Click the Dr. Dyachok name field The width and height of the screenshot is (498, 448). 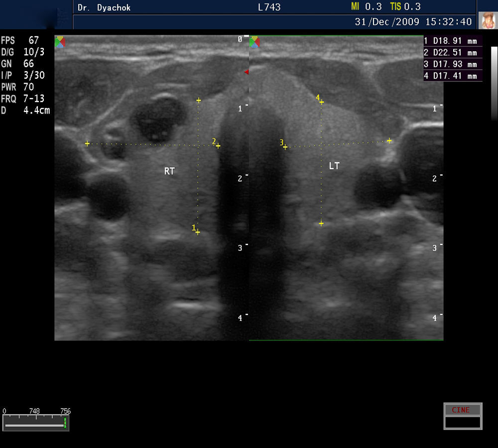[104, 7]
